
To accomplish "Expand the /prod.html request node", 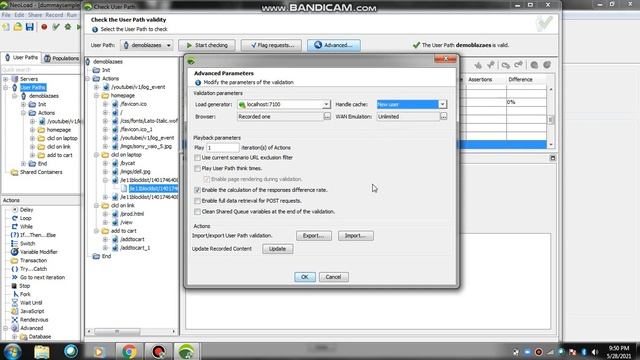I will [105, 214].
